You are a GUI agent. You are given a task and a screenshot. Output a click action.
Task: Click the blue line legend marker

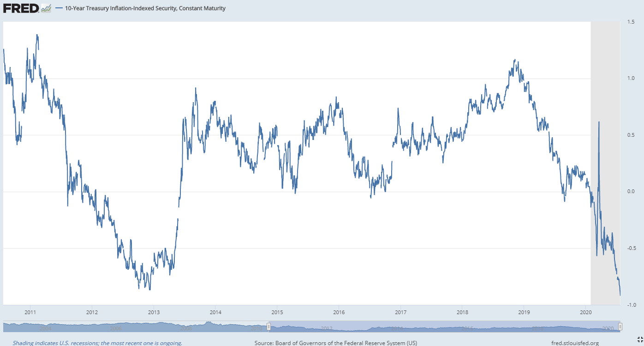(59, 9)
